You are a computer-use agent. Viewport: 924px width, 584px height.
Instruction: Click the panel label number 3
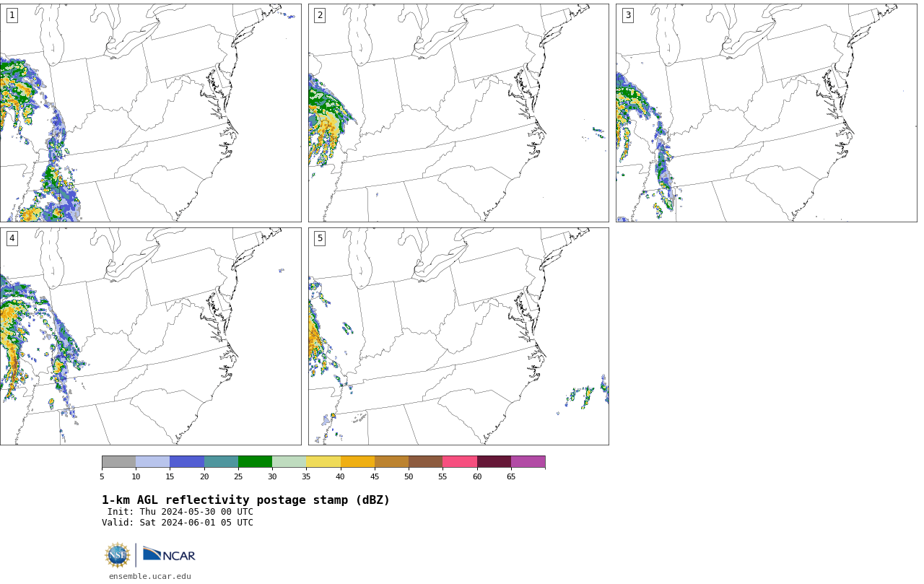point(627,15)
